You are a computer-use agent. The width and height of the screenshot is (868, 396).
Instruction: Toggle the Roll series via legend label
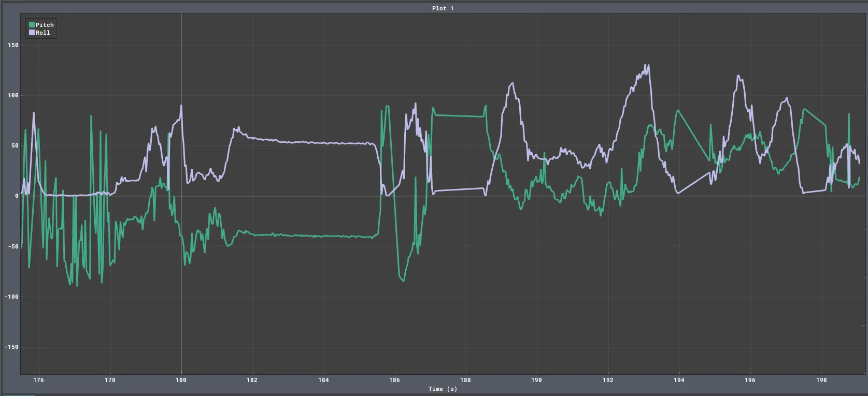coord(43,33)
